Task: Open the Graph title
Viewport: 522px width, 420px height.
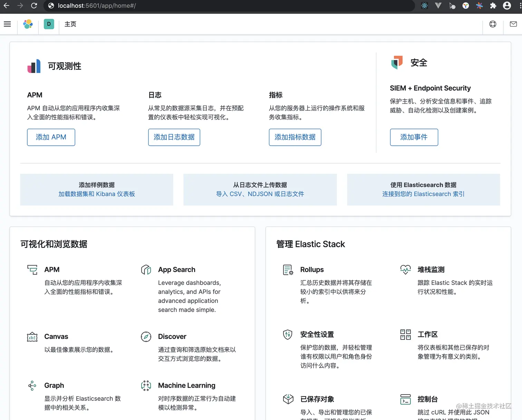Action: point(54,386)
